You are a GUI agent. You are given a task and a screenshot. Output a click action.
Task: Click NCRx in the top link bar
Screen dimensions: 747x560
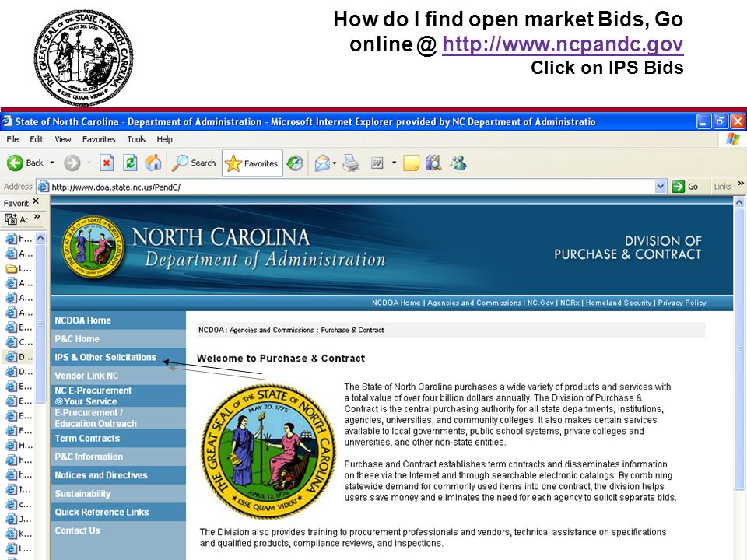pyautogui.click(x=570, y=303)
